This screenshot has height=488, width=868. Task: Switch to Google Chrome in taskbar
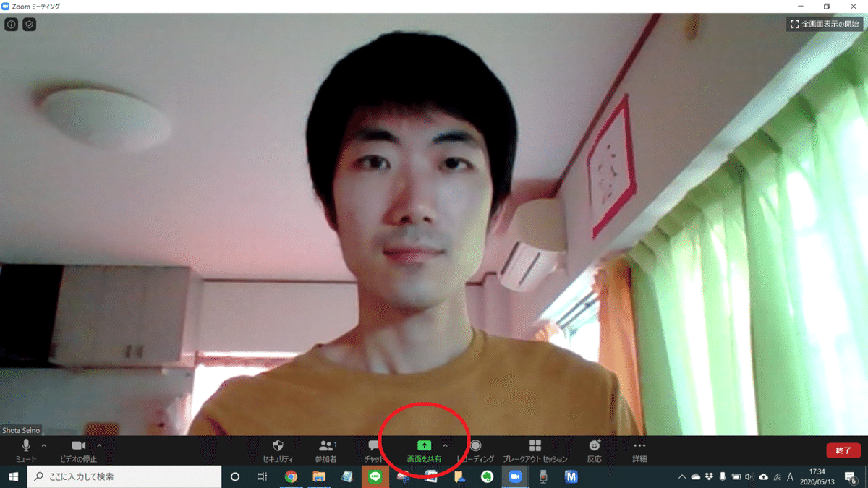coord(291,476)
